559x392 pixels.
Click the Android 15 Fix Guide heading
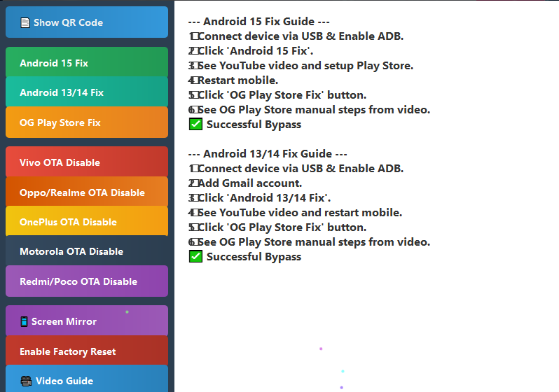click(x=259, y=22)
